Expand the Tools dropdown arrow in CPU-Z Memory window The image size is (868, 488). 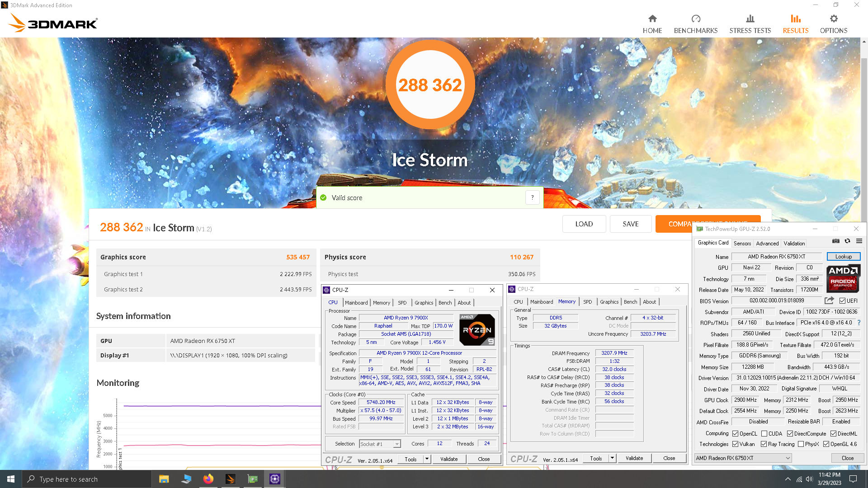pos(612,458)
